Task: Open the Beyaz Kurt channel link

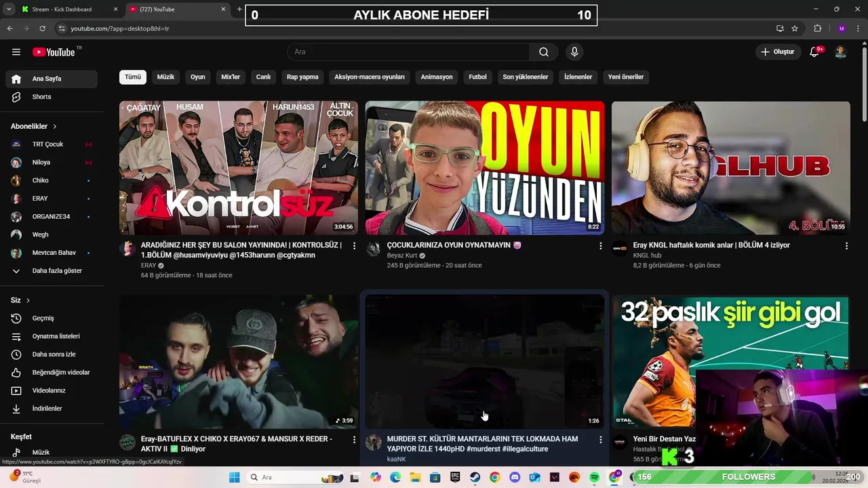Action: [x=402, y=256]
